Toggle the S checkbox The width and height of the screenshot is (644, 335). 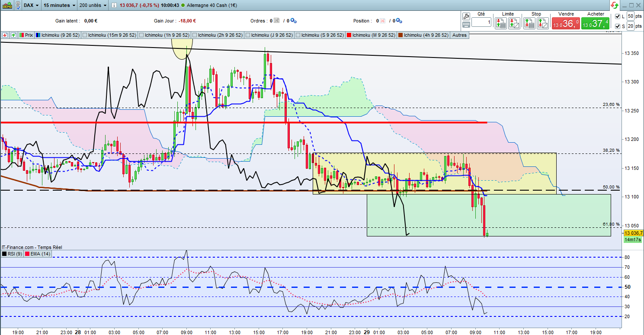point(617,26)
